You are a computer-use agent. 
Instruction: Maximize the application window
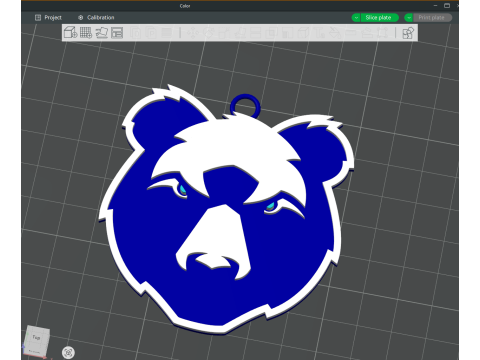coord(447,6)
